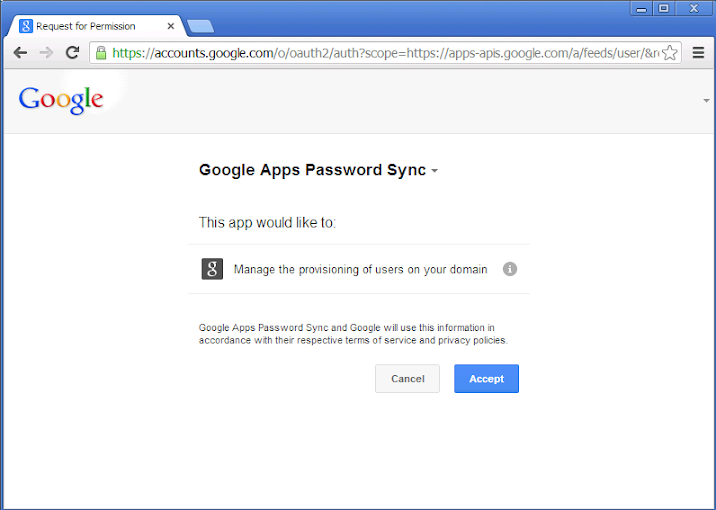716x510 pixels.
Task: Click the browser Back arrow
Action: 20,53
